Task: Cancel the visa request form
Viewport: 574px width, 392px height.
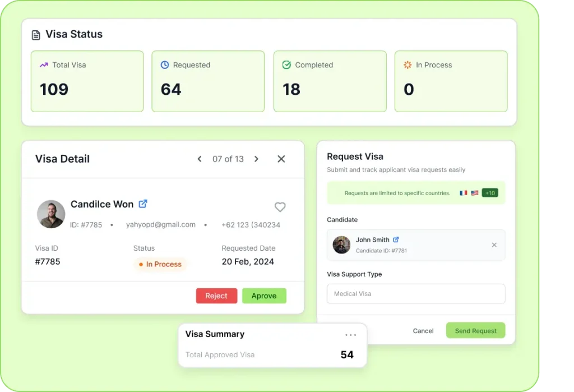Action: [423, 331]
